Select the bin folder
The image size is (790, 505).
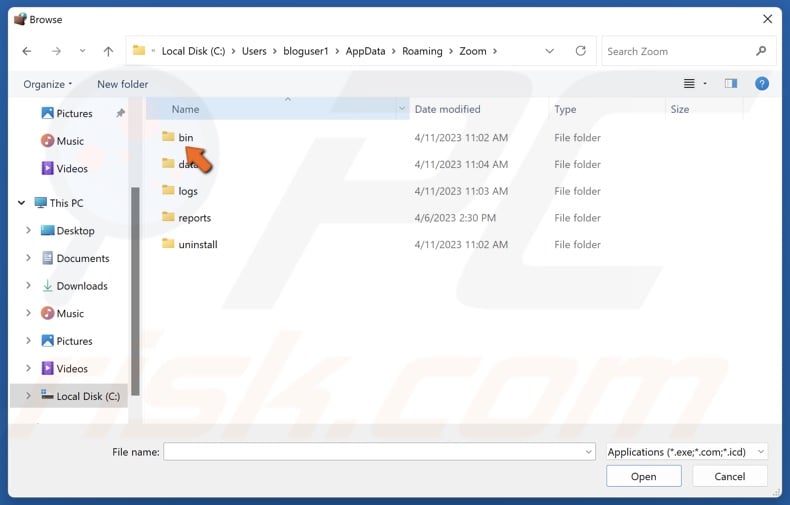coord(185,137)
